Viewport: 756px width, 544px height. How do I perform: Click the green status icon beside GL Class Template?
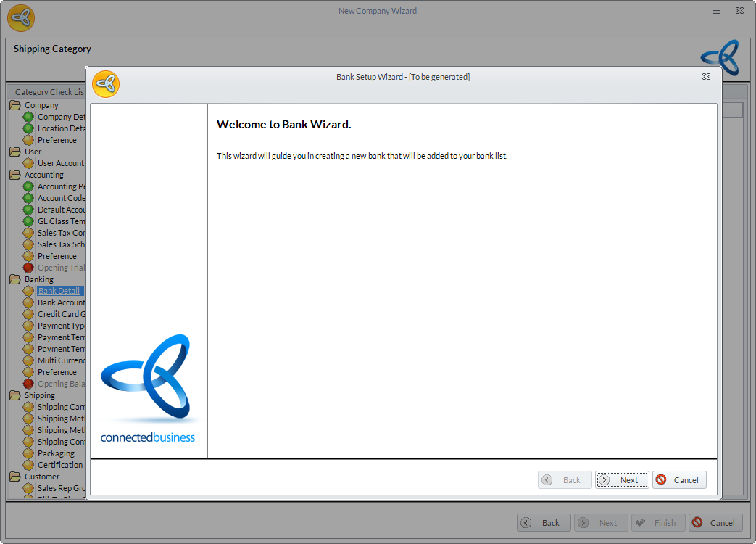28,221
